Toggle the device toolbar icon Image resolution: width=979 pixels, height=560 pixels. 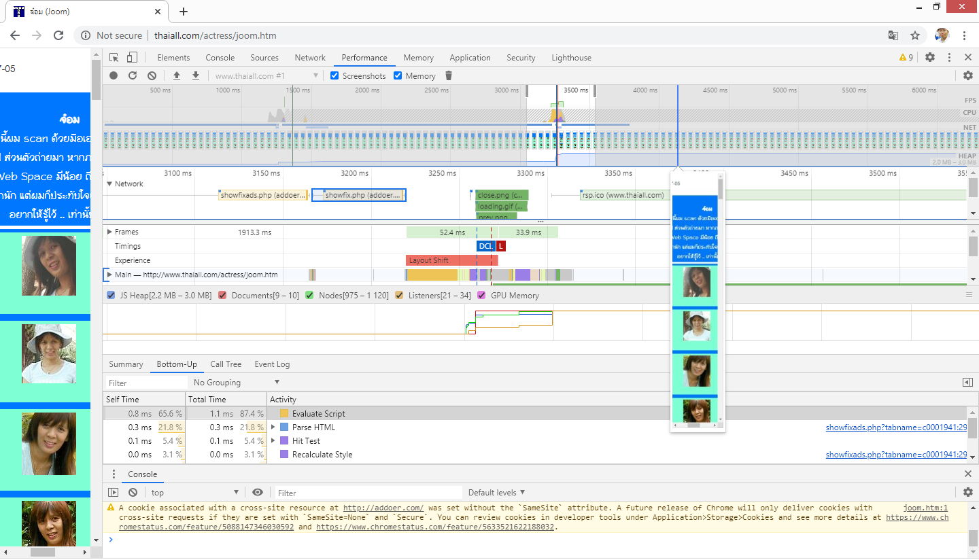point(132,58)
